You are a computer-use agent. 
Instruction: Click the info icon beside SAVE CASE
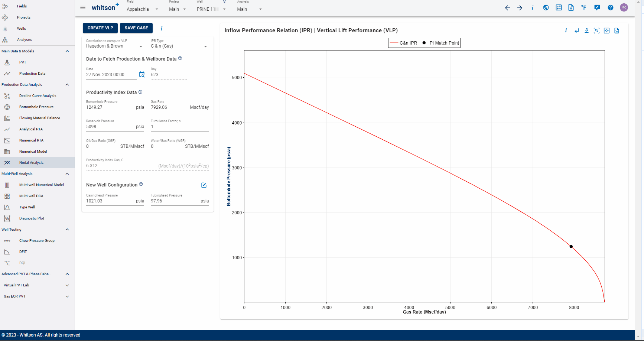[161, 28]
